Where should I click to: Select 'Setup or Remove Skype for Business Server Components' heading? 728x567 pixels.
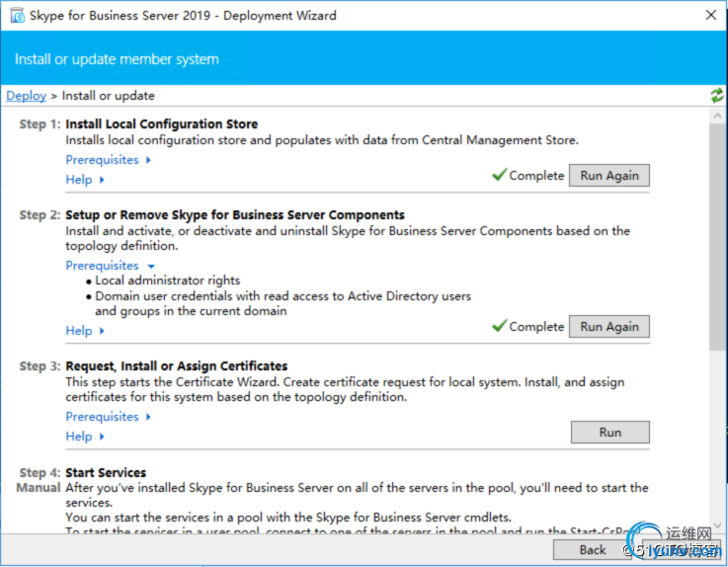(235, 215)
